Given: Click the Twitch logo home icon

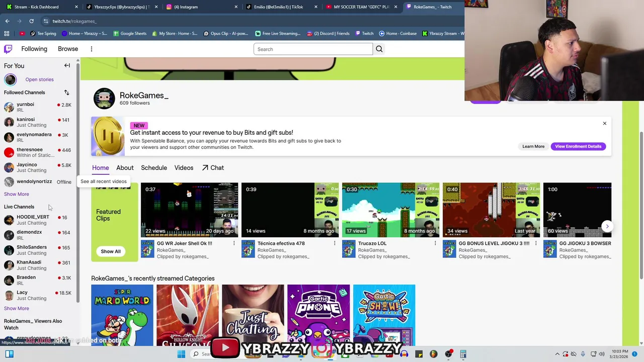Looking at the screenshot, I should click(8, 49).
